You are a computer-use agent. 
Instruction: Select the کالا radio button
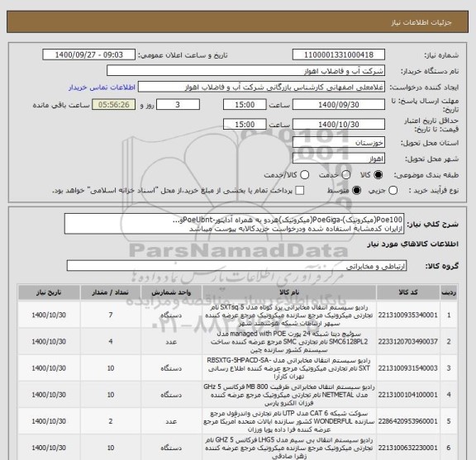pos(378,175)
